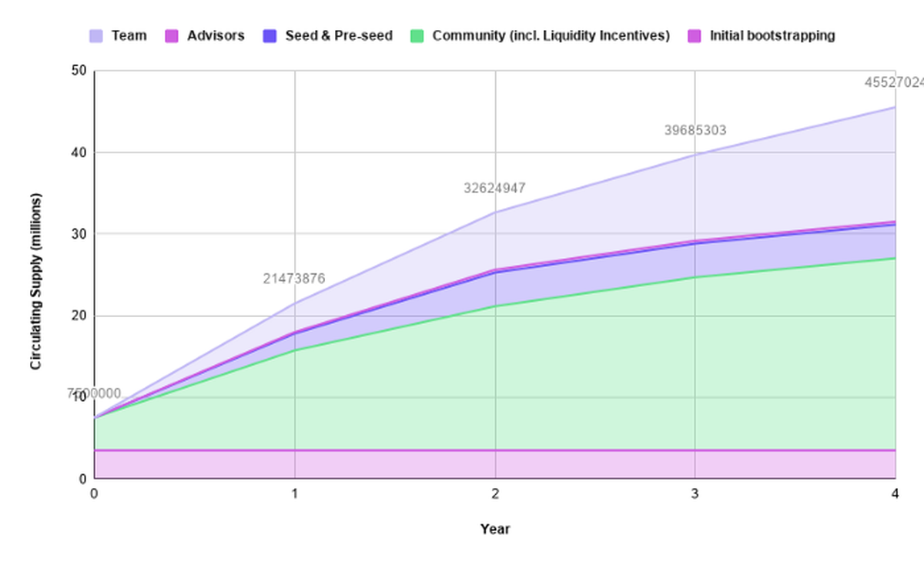Toggle the Team series legend label
924x565 pixels.
pyautogui.click(x=129, y=35)
